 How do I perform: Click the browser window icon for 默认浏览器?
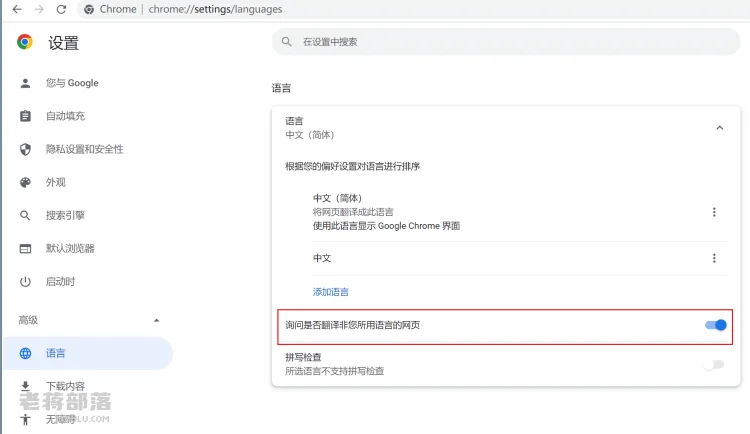[25, 248]
